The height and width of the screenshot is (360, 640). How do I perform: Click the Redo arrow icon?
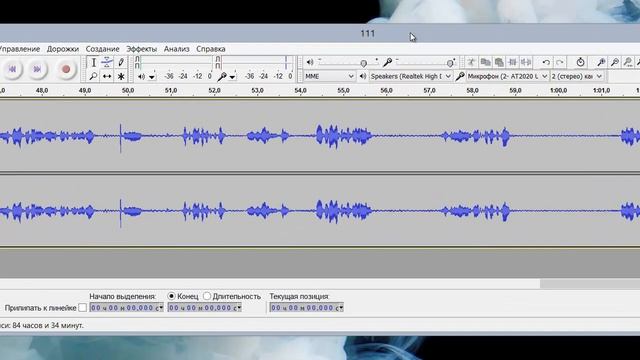click(x=560, y=62)
